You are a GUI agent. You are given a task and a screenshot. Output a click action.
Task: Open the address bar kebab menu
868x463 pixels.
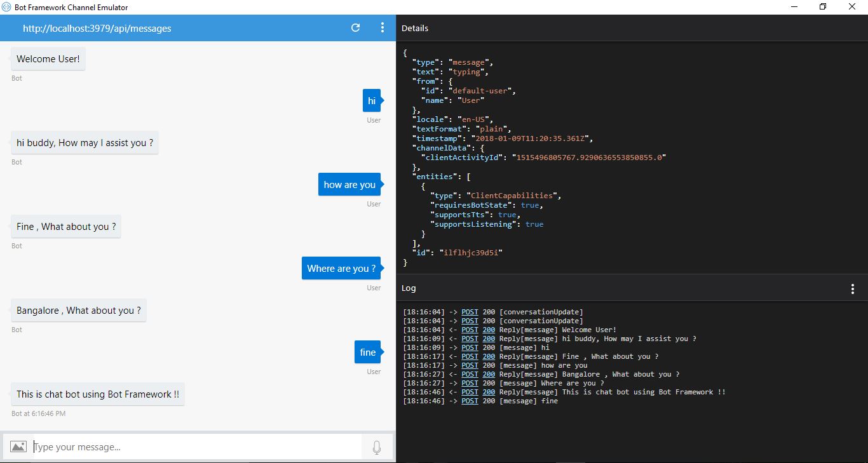click(383, 28)
